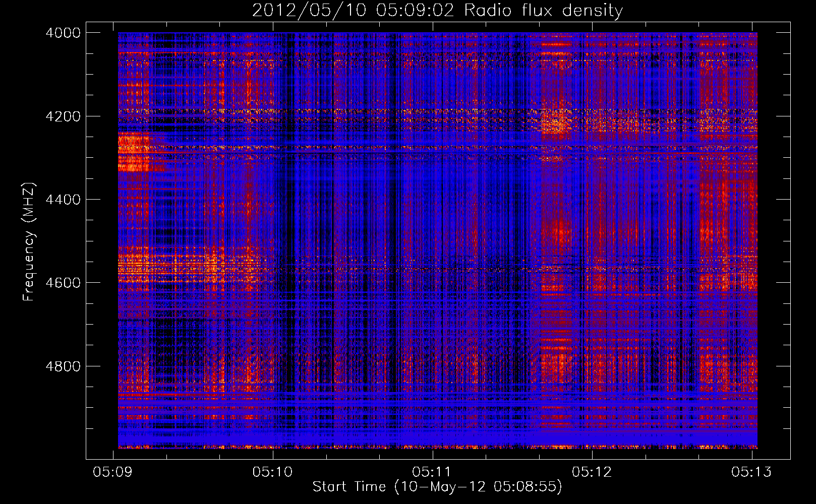816x504 pixels.
Task: Click the 4200 frequency tick label
Action: [x=63, y=116]
